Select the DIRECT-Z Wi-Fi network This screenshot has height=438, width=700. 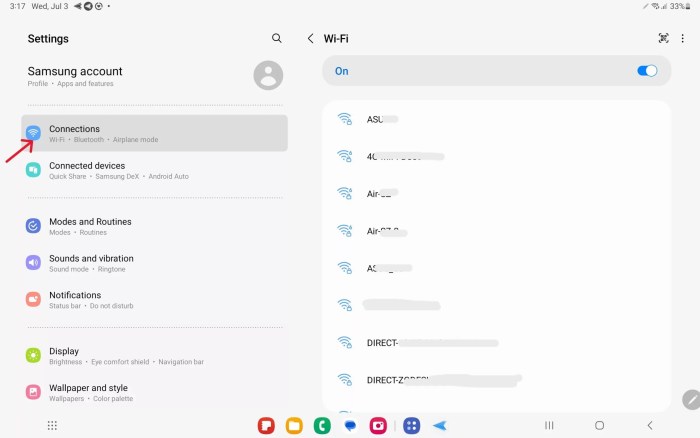tap(496, 380)
